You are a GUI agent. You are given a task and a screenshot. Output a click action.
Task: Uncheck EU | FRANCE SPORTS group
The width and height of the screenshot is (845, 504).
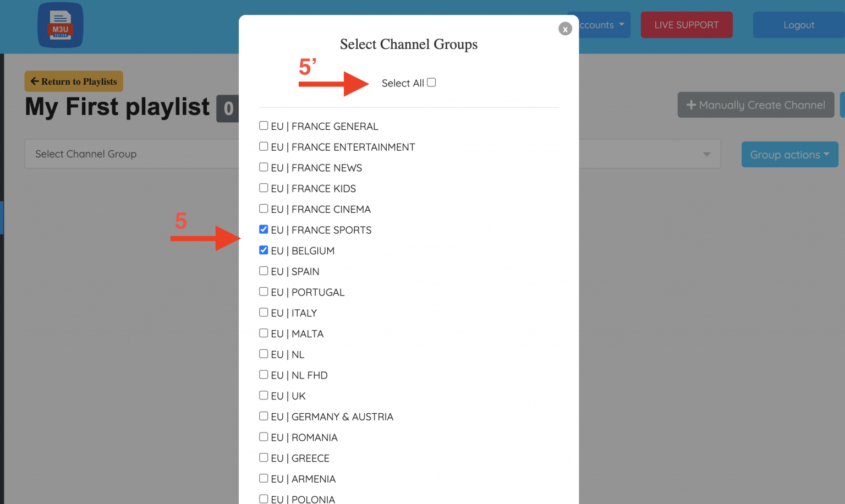click(x=264, y=229)
